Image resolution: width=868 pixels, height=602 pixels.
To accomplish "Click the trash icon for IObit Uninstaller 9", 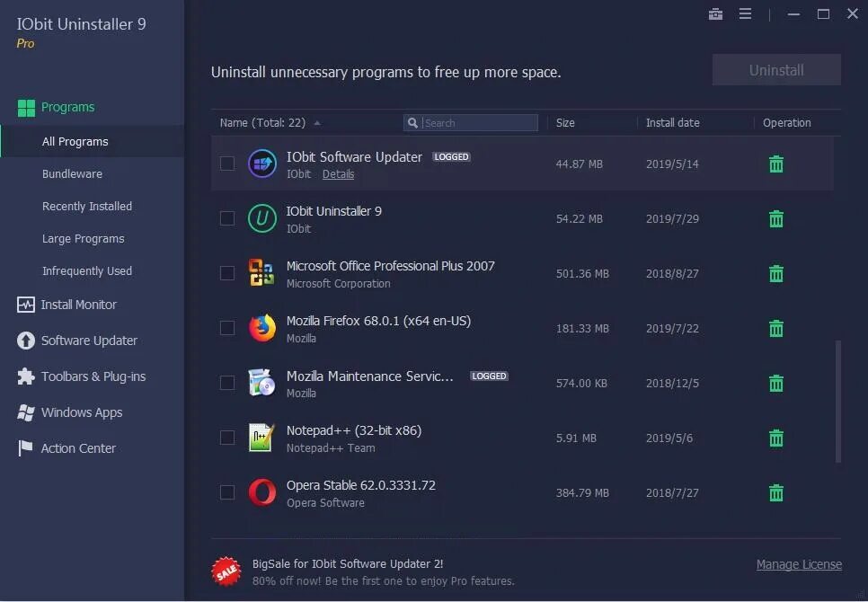I will click(x=776, y=218).
